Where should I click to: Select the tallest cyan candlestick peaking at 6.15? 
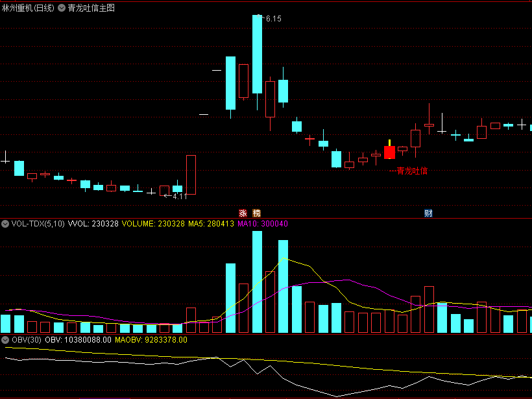point(257,54)
